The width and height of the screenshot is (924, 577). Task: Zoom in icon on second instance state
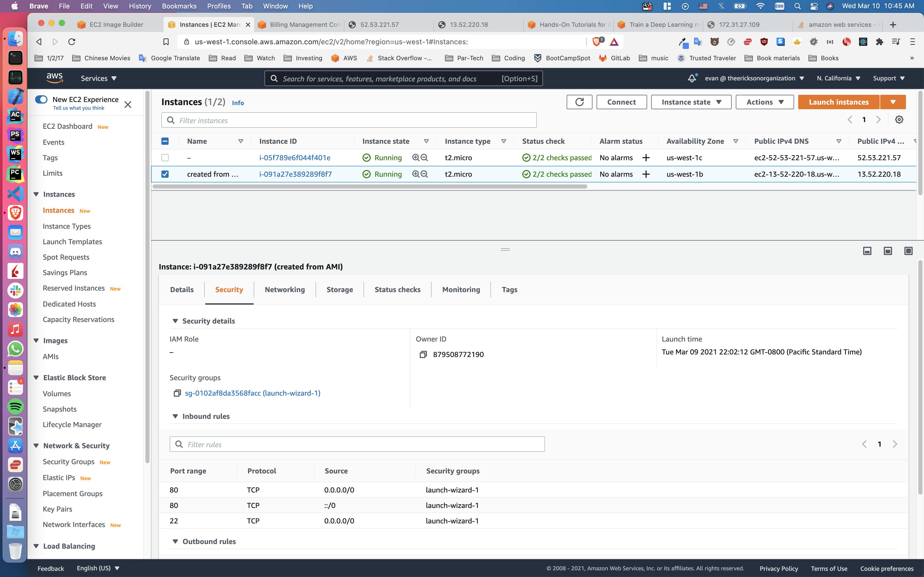pyautogui.click(x=415, y=174)
